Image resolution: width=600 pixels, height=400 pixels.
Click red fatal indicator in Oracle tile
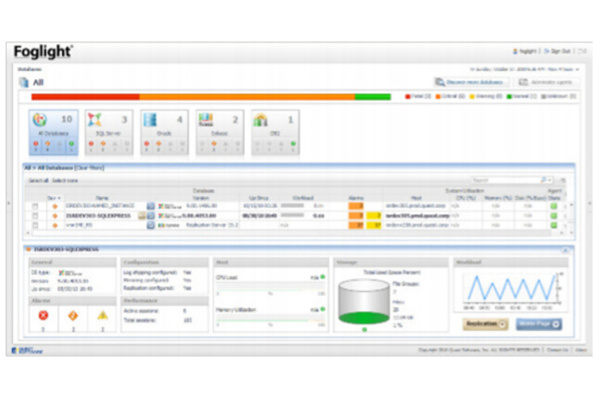tap(147, 144)
